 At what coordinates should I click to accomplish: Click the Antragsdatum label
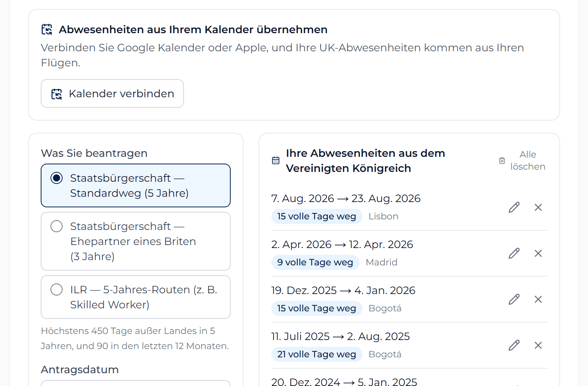80,369
